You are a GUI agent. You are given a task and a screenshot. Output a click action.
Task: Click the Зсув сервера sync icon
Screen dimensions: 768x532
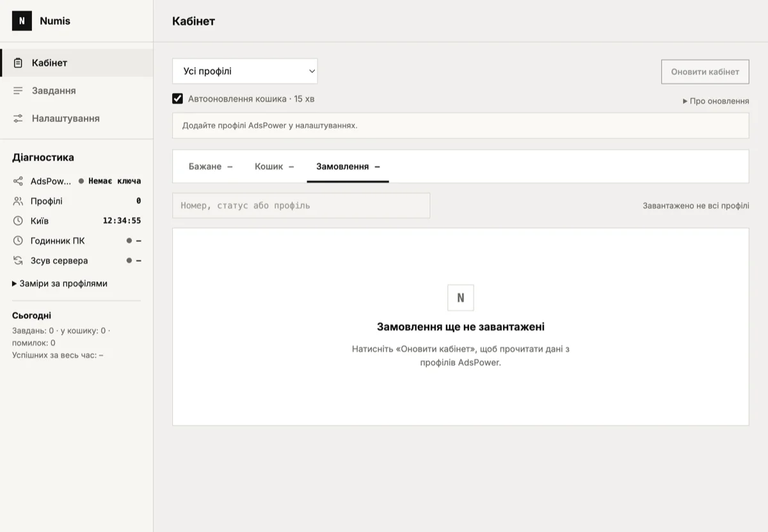tap(18, 260)
